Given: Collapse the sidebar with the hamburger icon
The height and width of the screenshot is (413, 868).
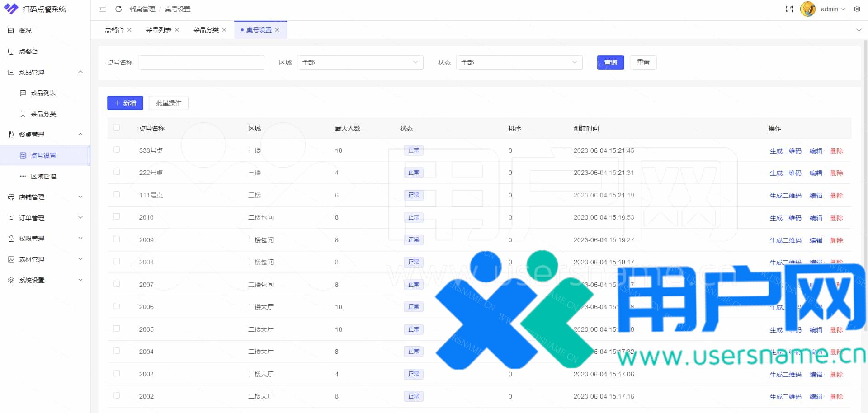Looking at the screenshot, I should [103, 9].
